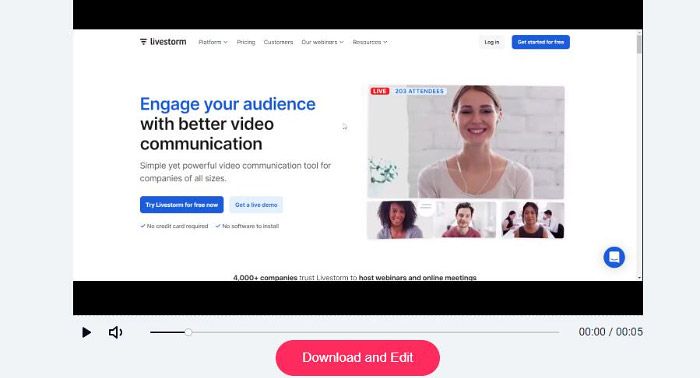700x378 pixels.
Task: Click the scrollbar down arrow
Action: (639, 278)
